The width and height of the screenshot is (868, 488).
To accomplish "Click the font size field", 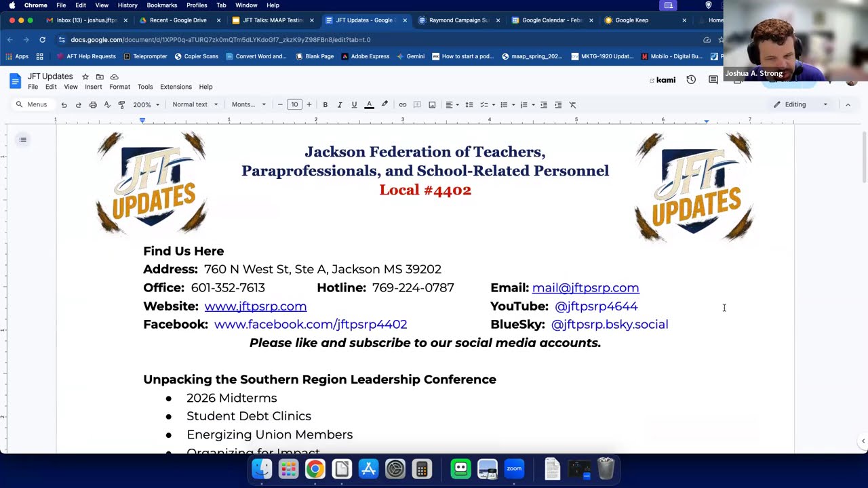I will tap(294, 104).
